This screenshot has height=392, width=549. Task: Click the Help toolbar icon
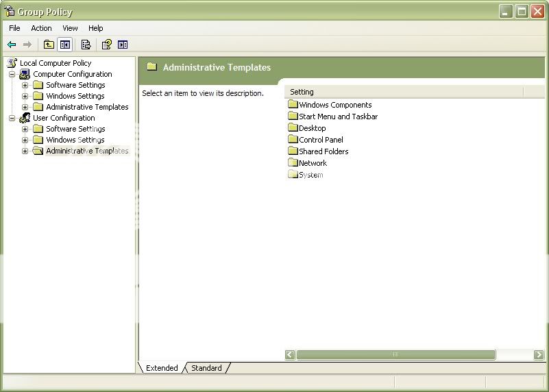tap(106, 45)
